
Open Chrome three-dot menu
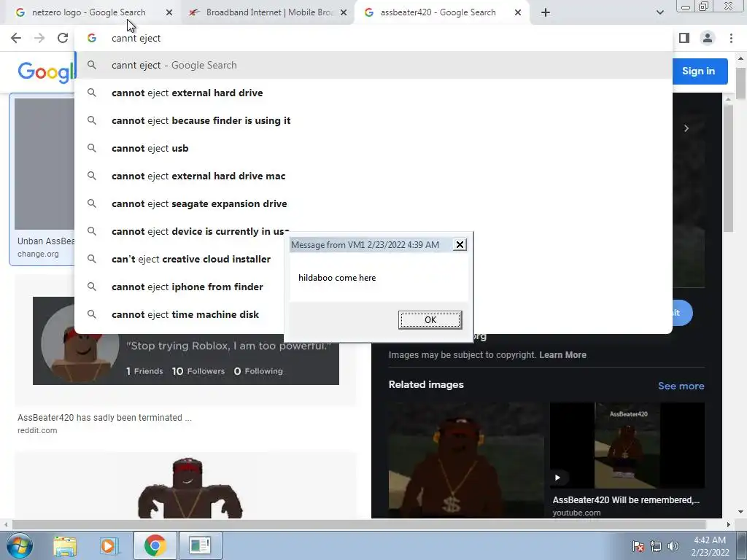click(x=731, y=38)
